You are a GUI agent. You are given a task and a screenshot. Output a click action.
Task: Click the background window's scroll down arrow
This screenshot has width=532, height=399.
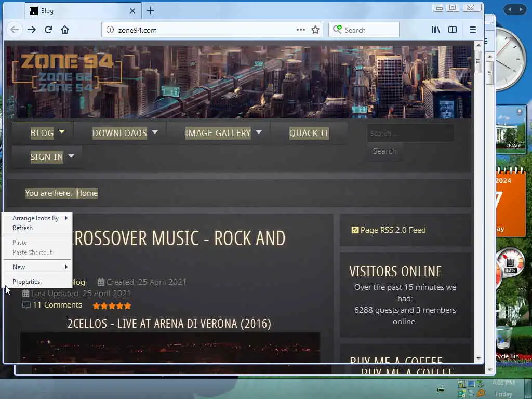(x=489, y=370)
